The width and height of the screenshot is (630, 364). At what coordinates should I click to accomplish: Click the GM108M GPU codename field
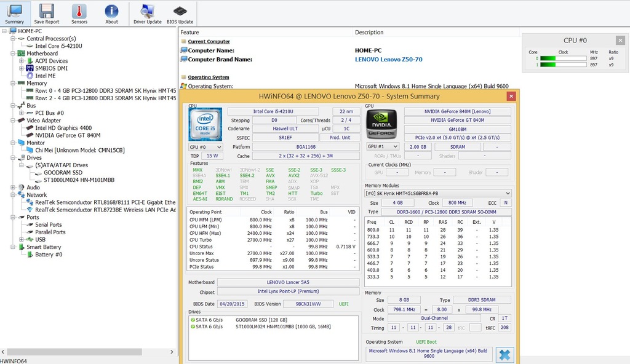[x=458, y=129]
